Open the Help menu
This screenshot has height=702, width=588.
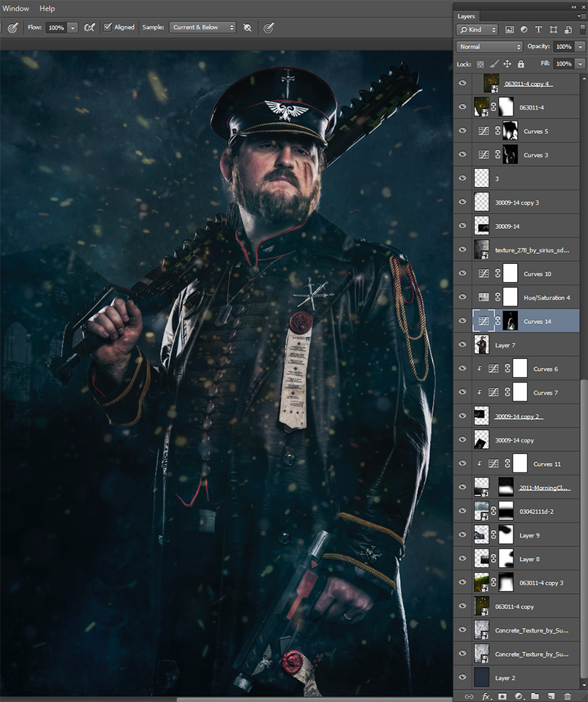coord(47,8)
